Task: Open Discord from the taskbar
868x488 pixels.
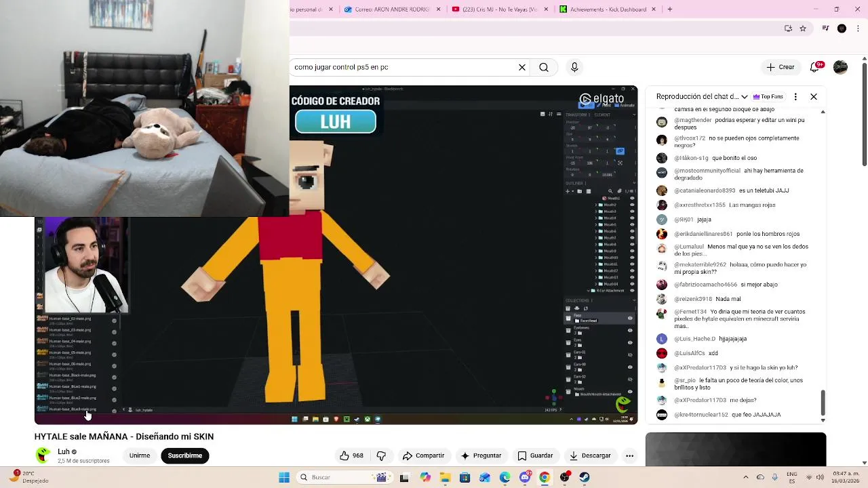Action: pos(525,477)
